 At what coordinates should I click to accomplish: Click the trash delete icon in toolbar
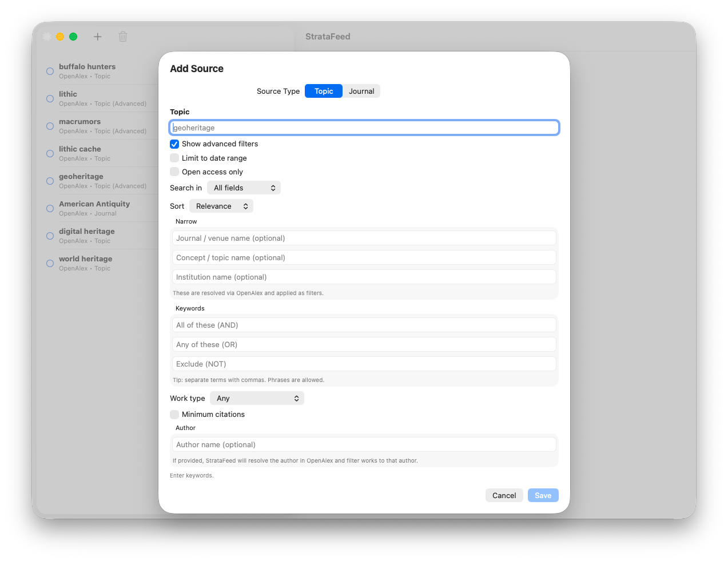coord(122,36)
